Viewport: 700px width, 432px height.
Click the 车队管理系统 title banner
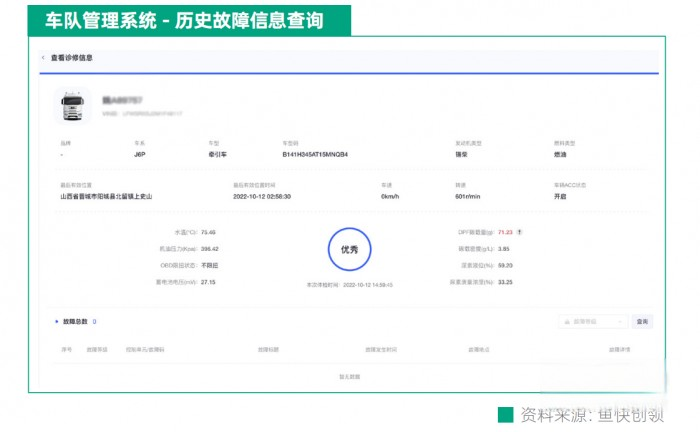189,19
